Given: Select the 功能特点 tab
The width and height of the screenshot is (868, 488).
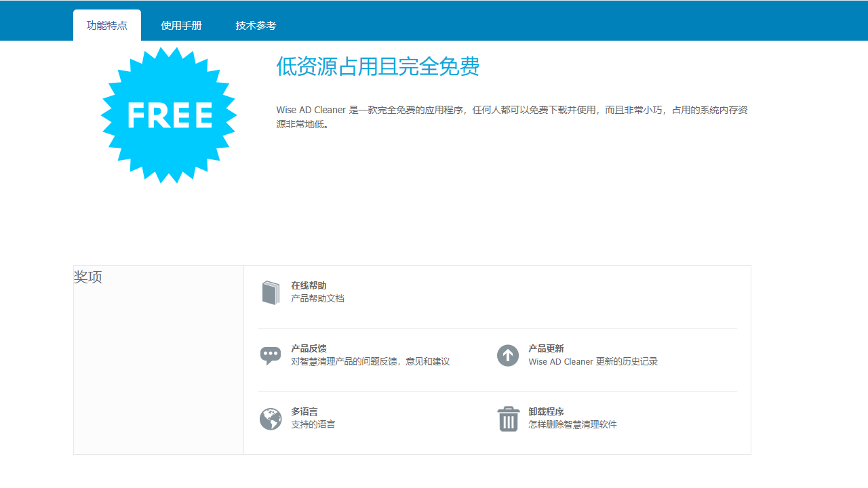Looking at the screenshot, I should coord(106,25).
